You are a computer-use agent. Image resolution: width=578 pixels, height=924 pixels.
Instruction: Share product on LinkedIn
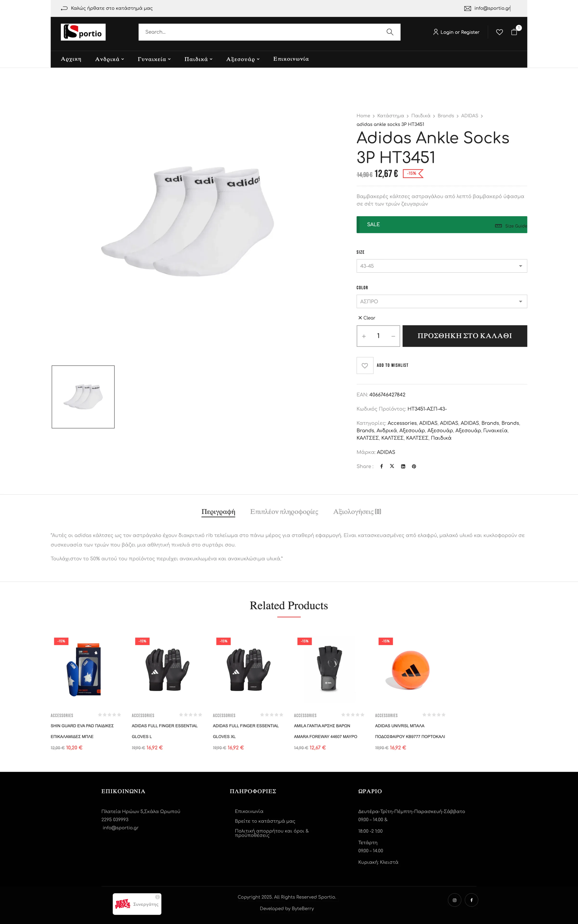tap(403, 466)
